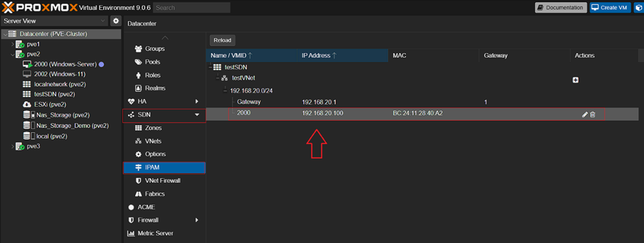Click the pencil edit icon on row 2000
This screenshot has width=644, height=243.
click(585, 115)
